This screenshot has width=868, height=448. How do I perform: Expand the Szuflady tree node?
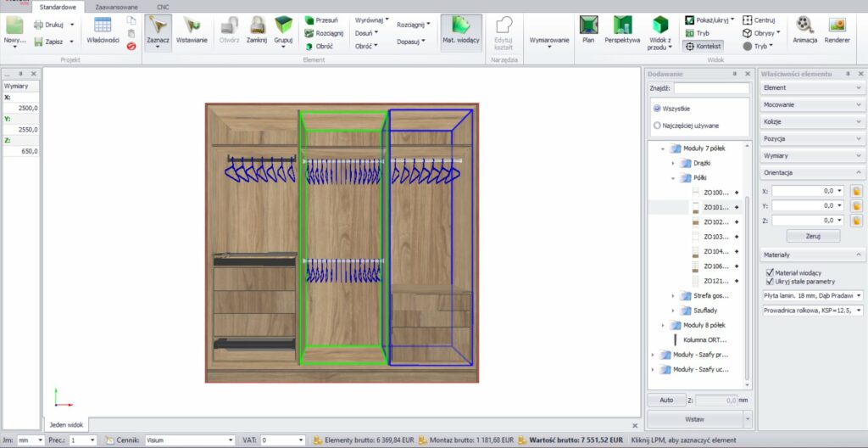(674, 311)
